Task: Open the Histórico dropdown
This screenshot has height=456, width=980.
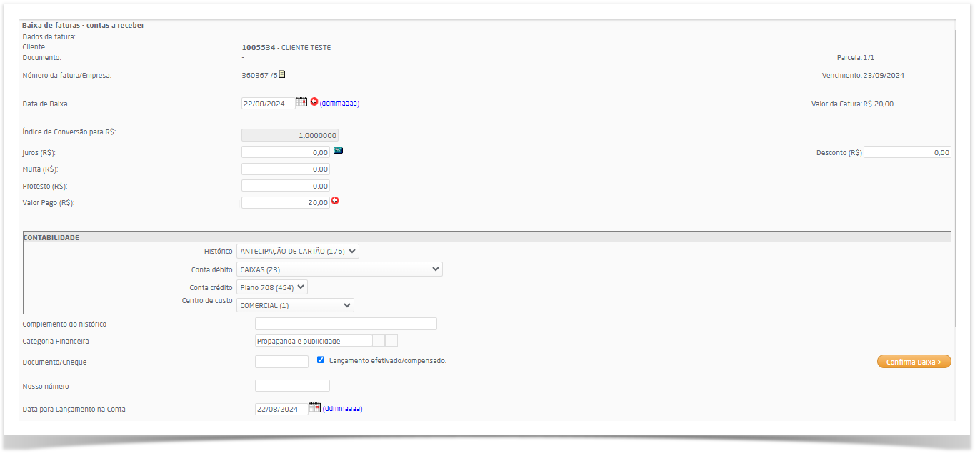Action: pyautogui.click(x=298, y=251)
